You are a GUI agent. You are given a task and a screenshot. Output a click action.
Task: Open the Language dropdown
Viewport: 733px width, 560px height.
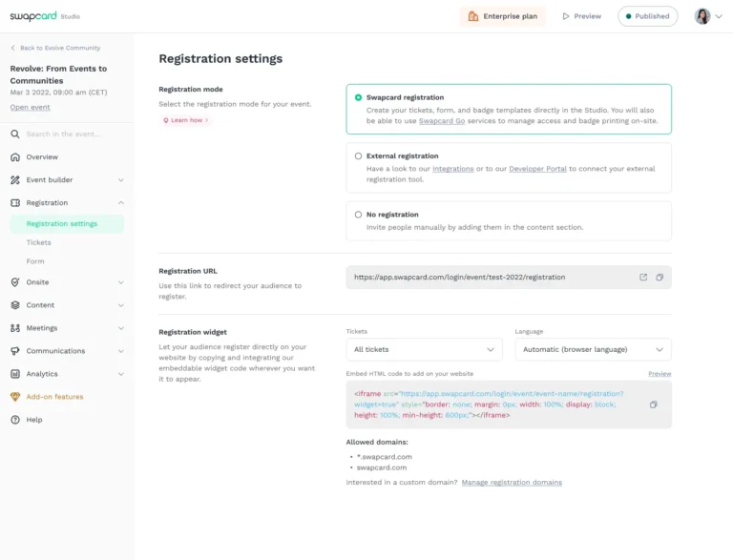[x=593, y=350]
